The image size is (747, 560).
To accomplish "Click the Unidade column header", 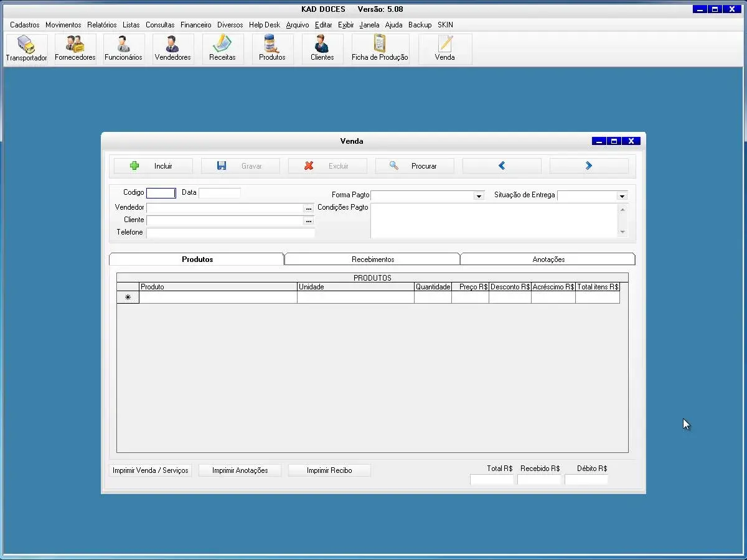I will (355, 287).
